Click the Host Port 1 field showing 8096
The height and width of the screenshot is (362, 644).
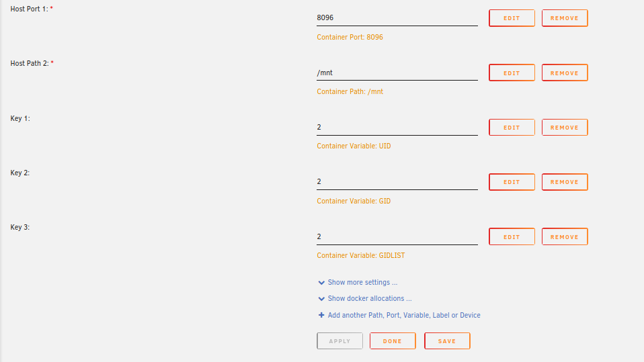[397, 17]
